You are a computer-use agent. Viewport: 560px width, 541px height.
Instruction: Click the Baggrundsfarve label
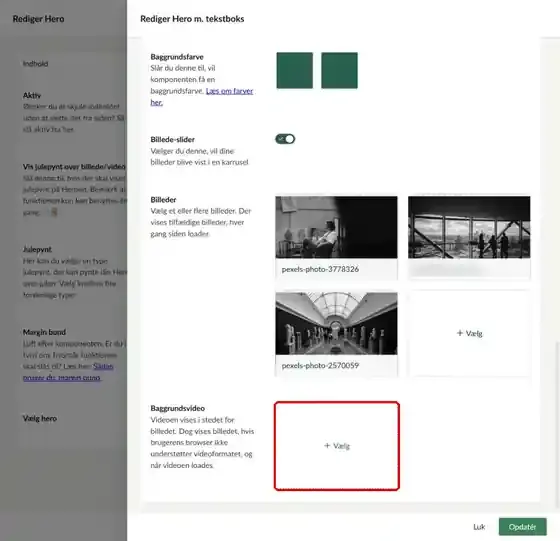click(177, 57)
